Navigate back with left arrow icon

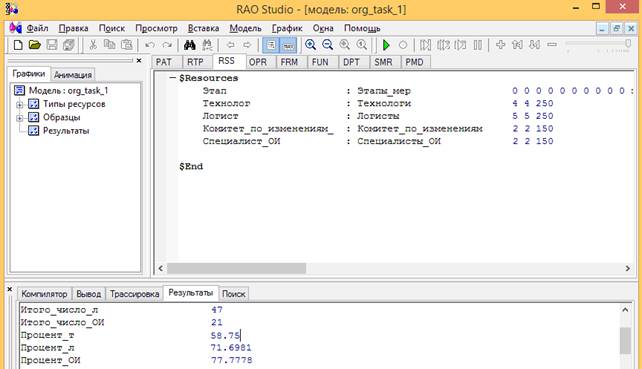point(231,45)
